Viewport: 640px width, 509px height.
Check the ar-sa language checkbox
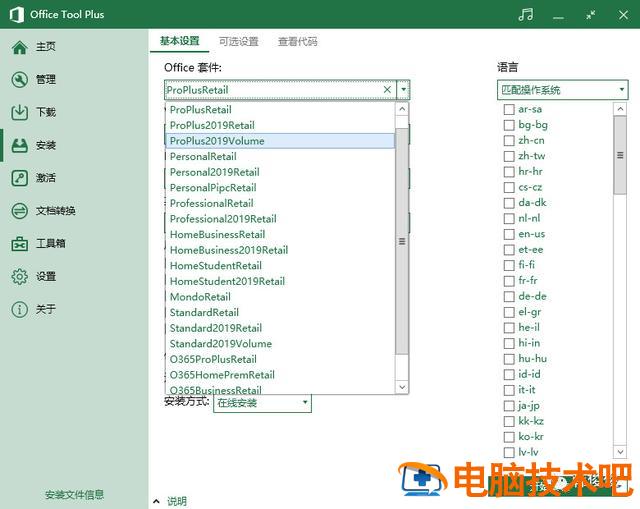(x=509, y=109)
